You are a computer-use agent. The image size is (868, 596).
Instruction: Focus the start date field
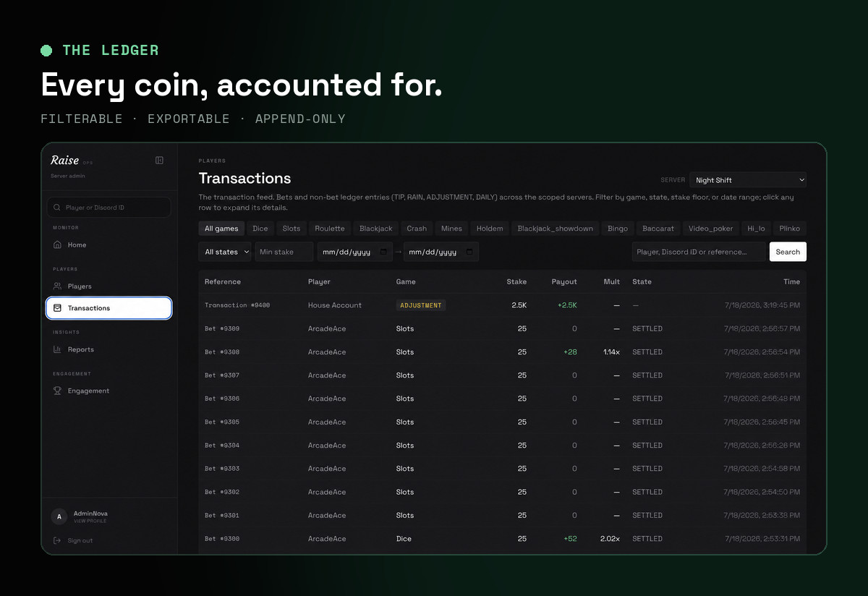tap(354, 252)
